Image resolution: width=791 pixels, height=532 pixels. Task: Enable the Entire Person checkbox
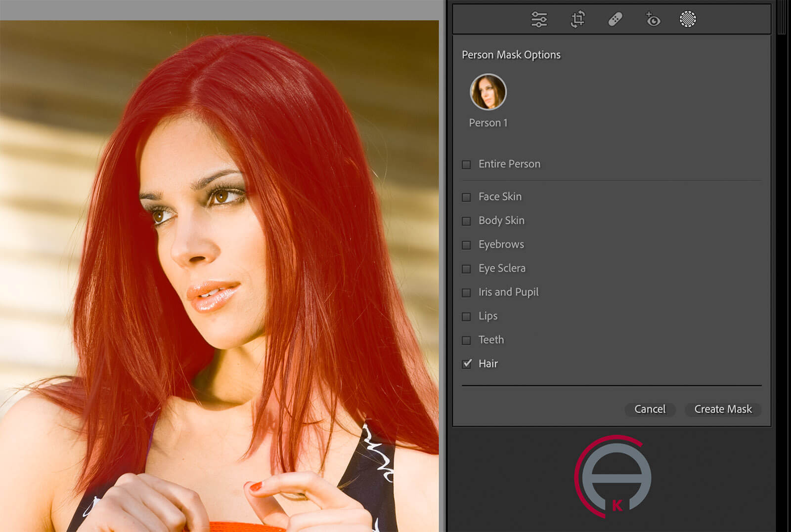point(466,164)
